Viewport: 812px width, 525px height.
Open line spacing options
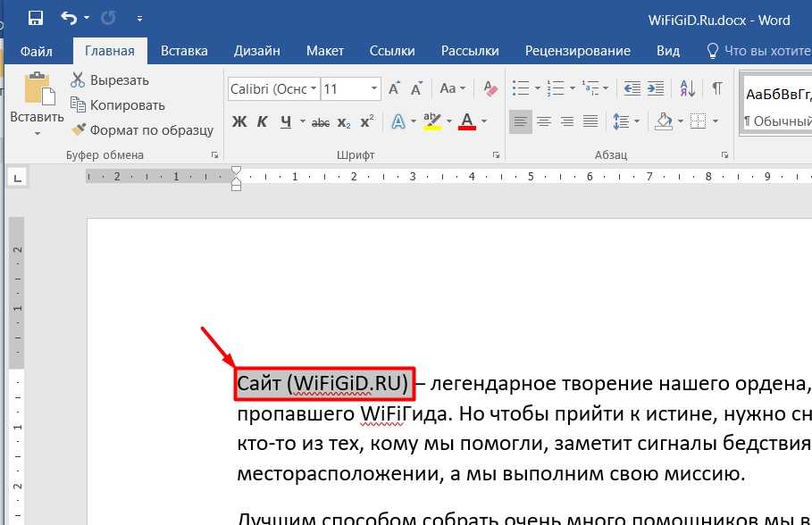[625, 121]
